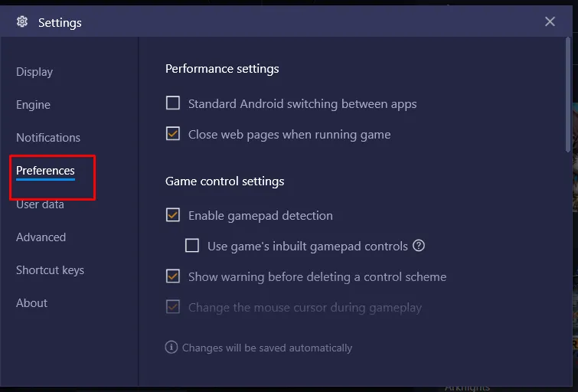Toggle Change the mouse cursor during gameplay

pyautogui.click(x=173, y=307)
